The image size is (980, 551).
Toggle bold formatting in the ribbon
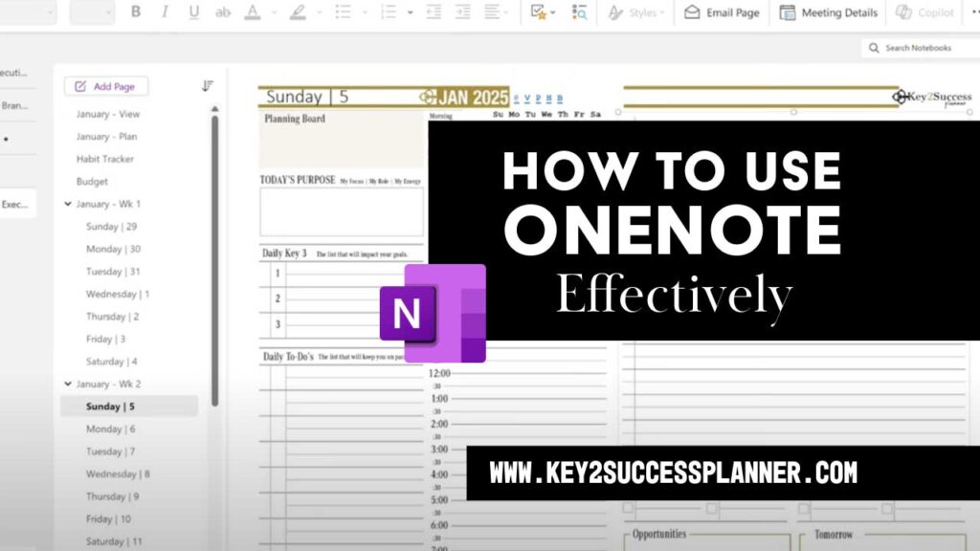135,12
